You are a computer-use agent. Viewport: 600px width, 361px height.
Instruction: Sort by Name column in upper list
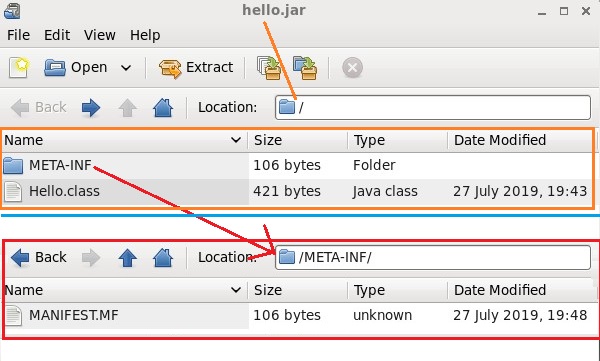click(x=124, y=140)
